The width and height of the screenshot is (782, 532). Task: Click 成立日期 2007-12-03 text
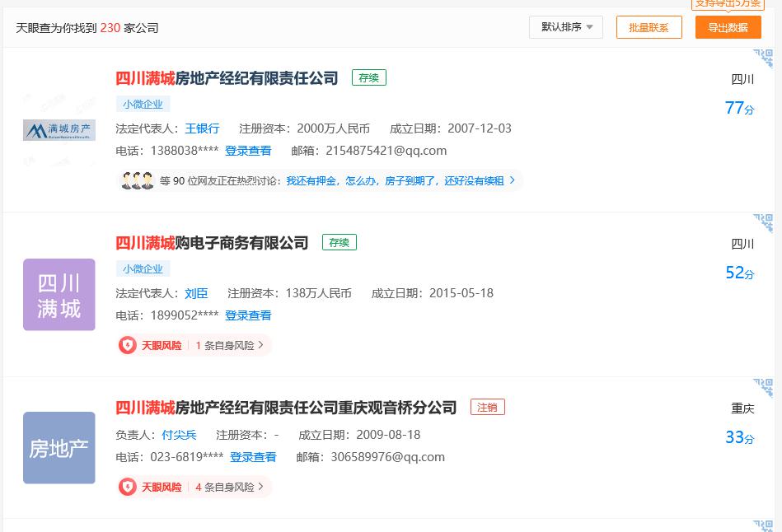(451, 128)
